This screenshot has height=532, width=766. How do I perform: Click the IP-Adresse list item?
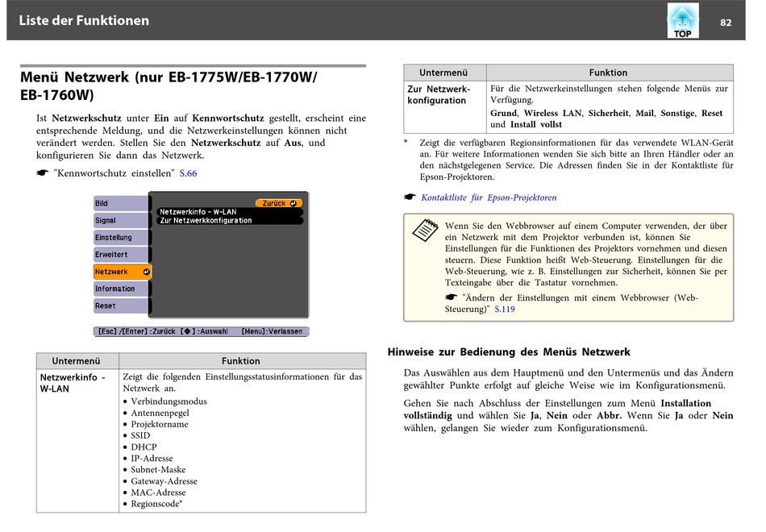click(152, 459)
